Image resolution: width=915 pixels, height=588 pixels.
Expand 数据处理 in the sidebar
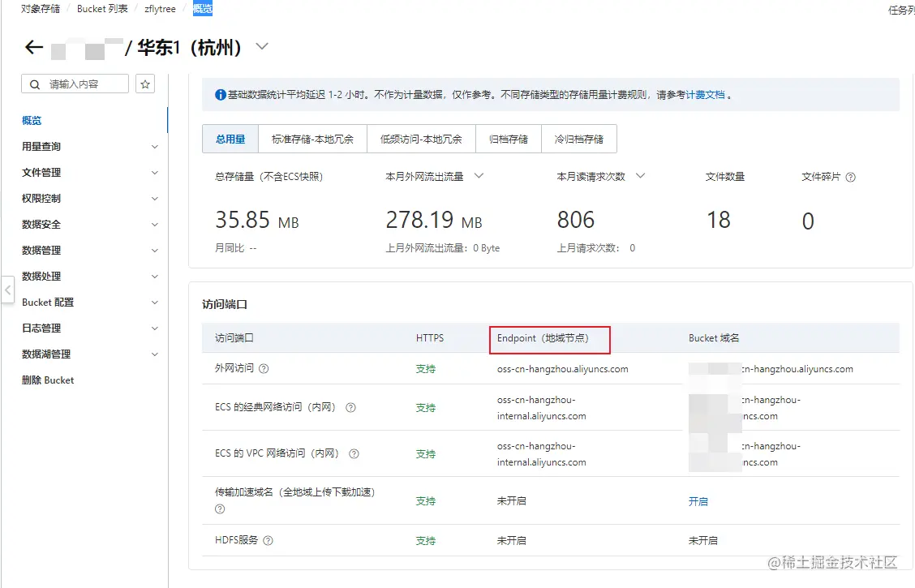pos(155,277)
